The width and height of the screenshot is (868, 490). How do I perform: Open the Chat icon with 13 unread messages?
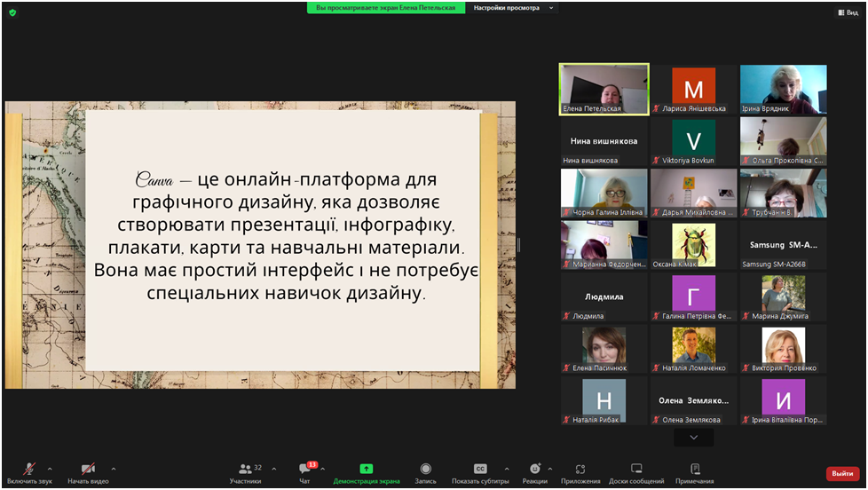pos(305,469)
